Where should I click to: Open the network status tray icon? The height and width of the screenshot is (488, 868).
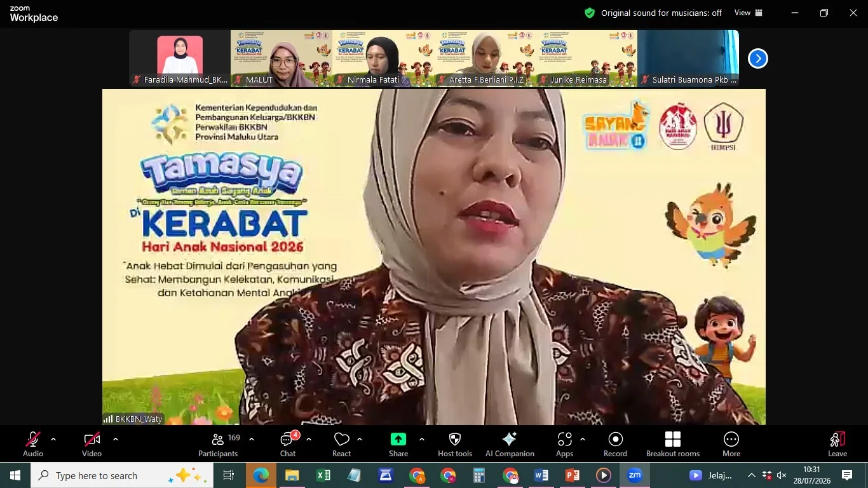767,475
